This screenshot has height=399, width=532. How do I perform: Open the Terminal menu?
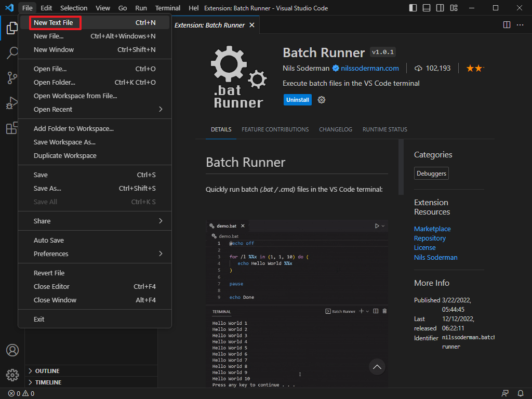click(168, 8)
